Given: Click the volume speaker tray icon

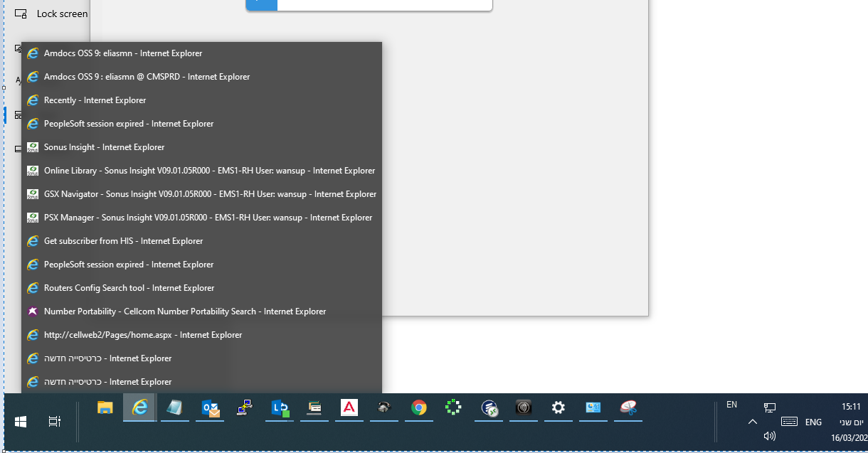Looking at the screenshot, I should 769,436.
